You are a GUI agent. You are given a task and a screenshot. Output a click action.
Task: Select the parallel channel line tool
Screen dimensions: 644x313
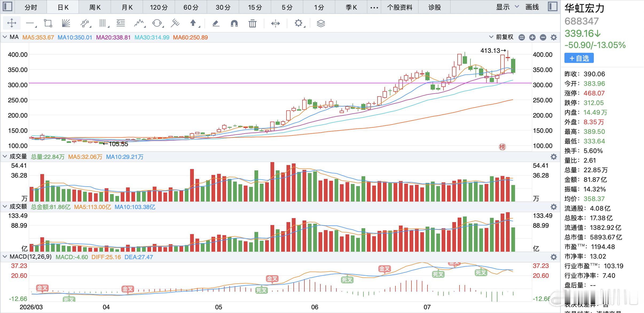(x=85, y=23)
